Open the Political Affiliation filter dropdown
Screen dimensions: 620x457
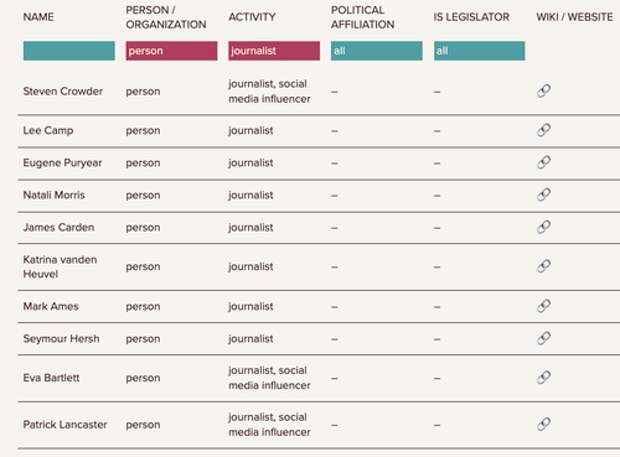point(376,51)
